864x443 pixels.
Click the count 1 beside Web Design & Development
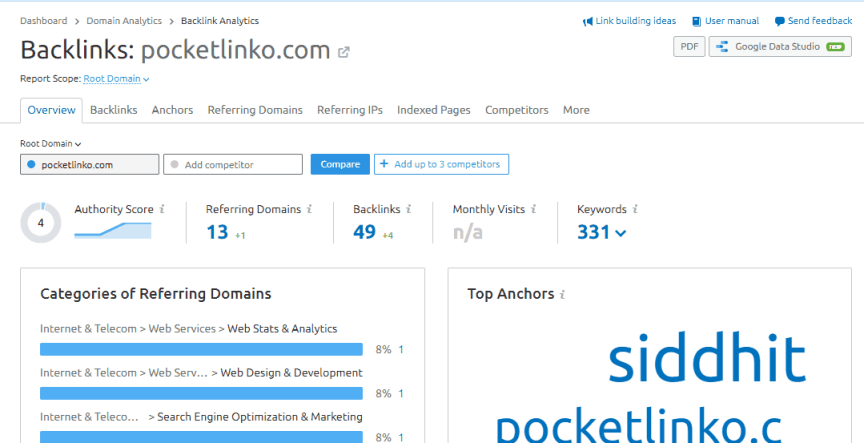401,393
